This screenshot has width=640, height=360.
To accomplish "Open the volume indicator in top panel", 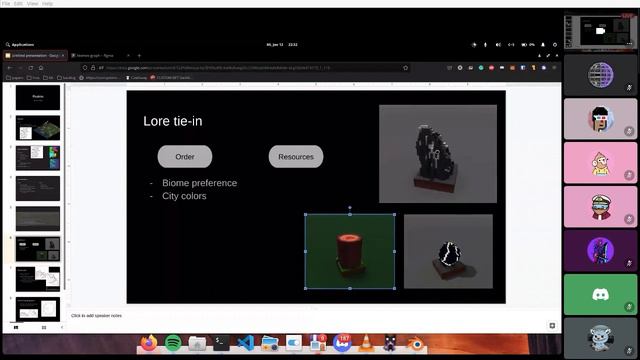I will [x=498, y=44].
